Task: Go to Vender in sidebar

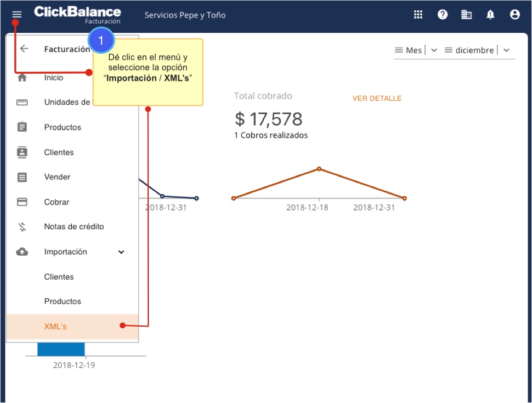Action: coord(57,177)
